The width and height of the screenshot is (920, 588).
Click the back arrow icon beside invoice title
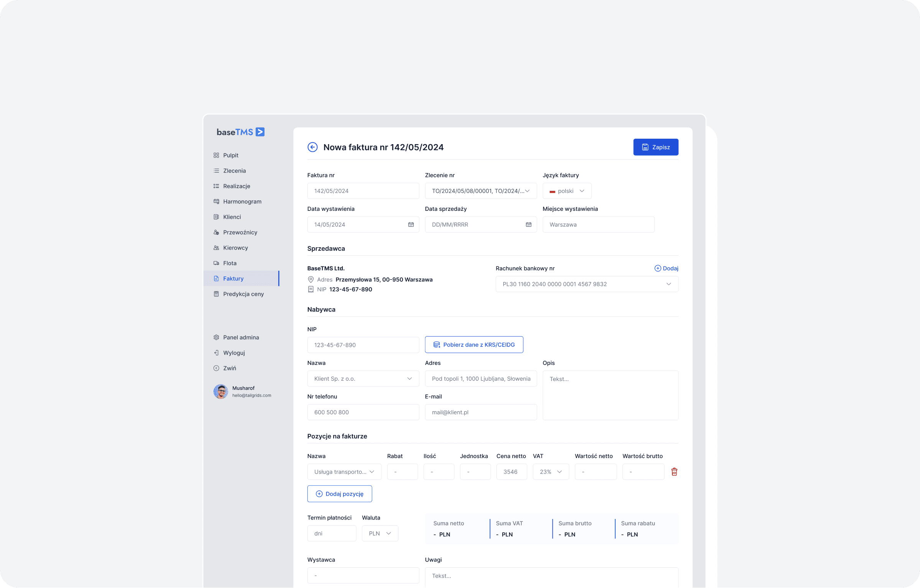312,147
